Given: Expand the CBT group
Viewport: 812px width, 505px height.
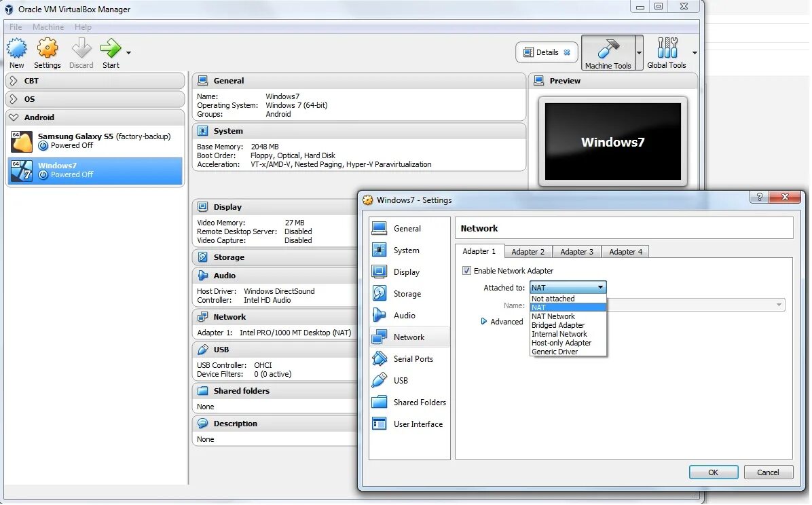Looking at the screenshot, I should (14, 81).
